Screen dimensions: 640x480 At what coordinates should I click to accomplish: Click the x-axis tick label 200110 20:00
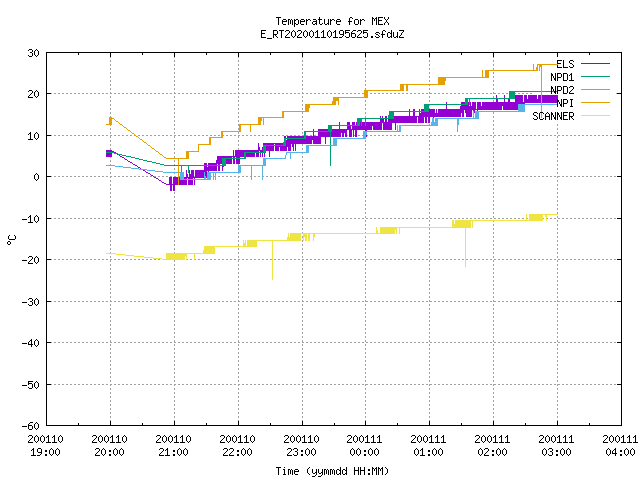(x=109, y=446)
